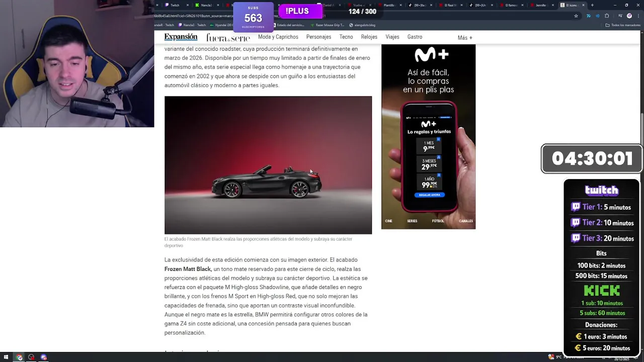Bookmark this page with the star icon

(x=576, y=16)
